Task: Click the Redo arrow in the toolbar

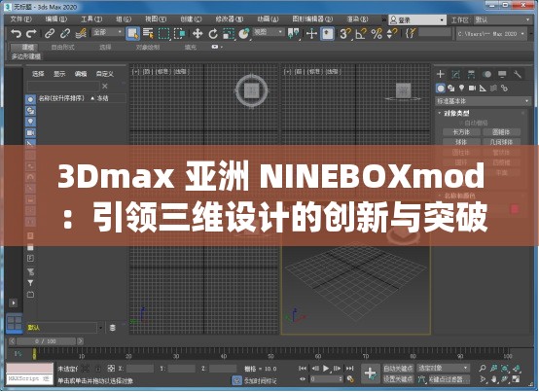Action: pyautogui.click(x=31, y=33)
